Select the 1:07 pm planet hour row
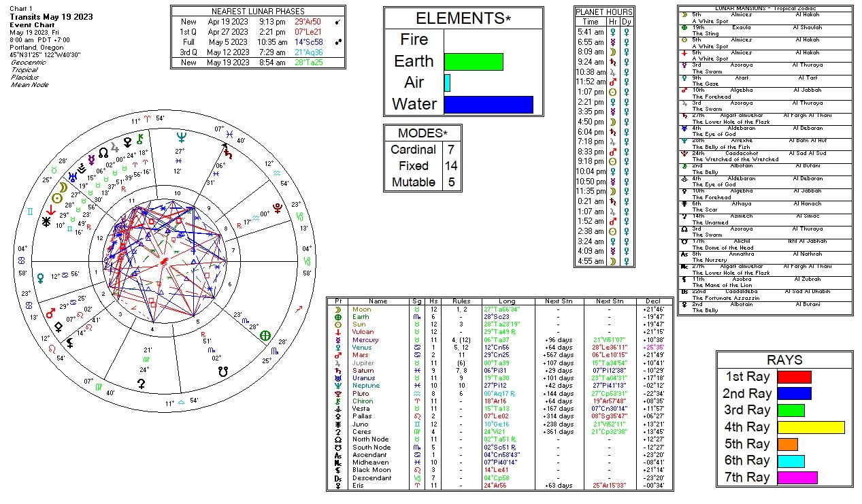862x504 pixels. (604, 92)
